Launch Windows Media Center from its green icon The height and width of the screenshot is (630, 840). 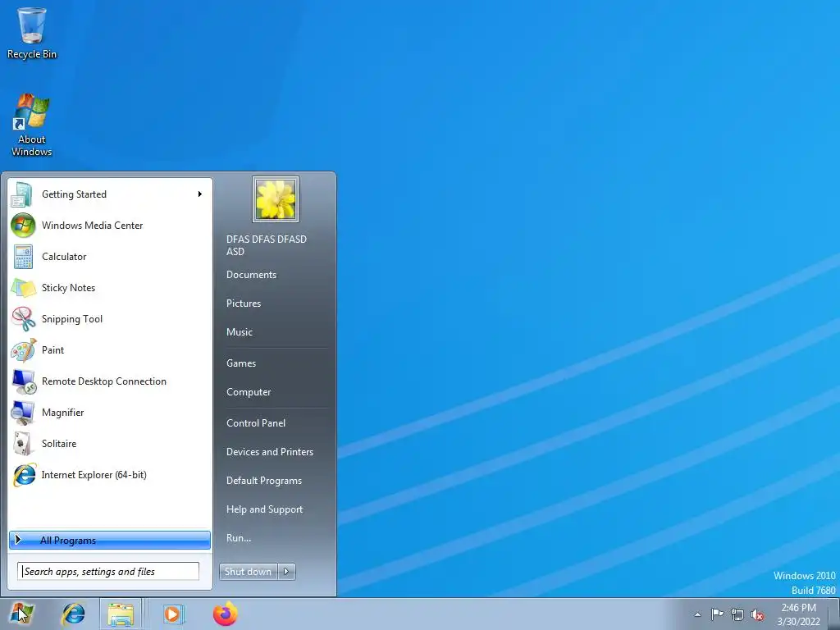pos(23,226)
